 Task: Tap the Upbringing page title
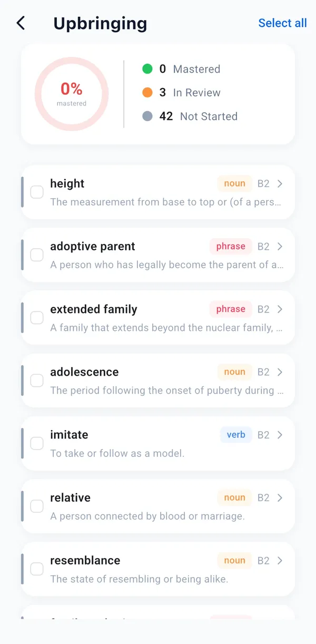pos(100,24)
